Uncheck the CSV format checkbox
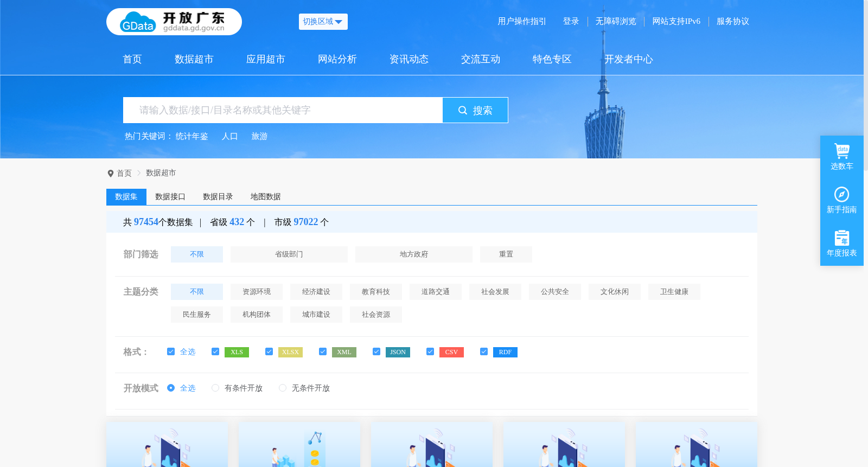 tap(430, 351)
